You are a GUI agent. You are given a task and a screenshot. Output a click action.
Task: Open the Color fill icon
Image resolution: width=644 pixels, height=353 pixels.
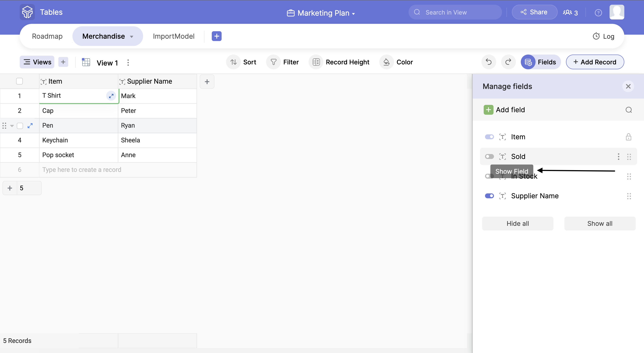(x=386, y=62)
